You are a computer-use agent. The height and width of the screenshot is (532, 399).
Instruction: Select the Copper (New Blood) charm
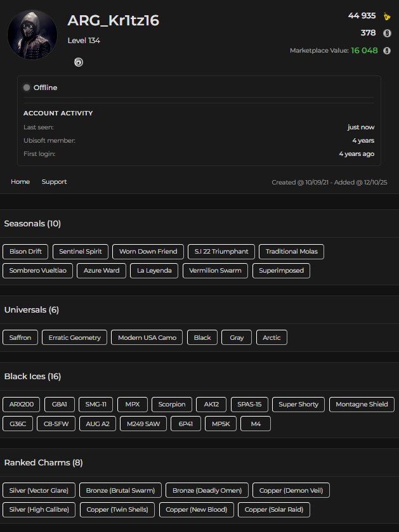click(197, 509)
